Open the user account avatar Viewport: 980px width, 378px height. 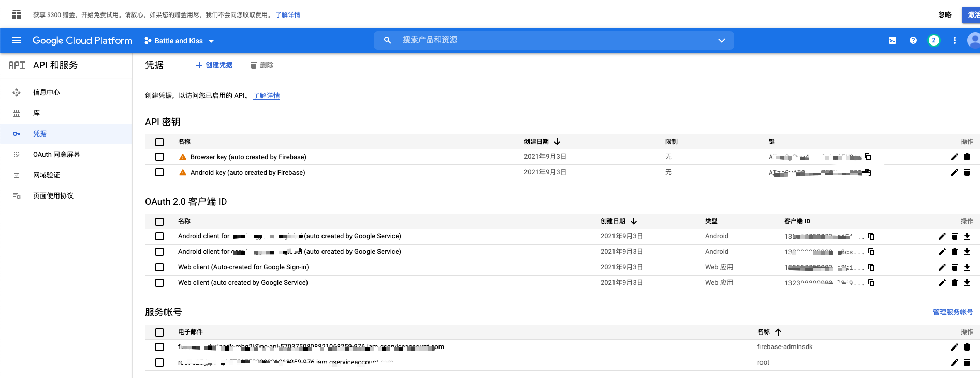pos(974,40)
